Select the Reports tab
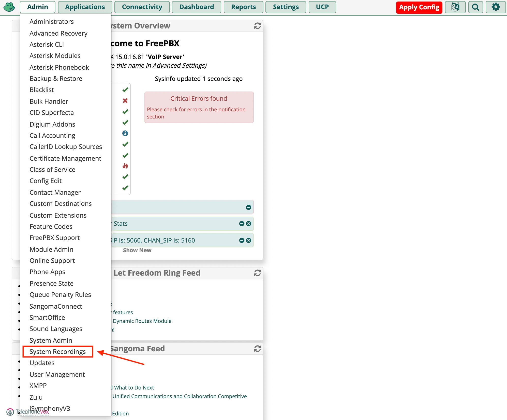Viewport: 507px width, 420px height. point(243,7)
